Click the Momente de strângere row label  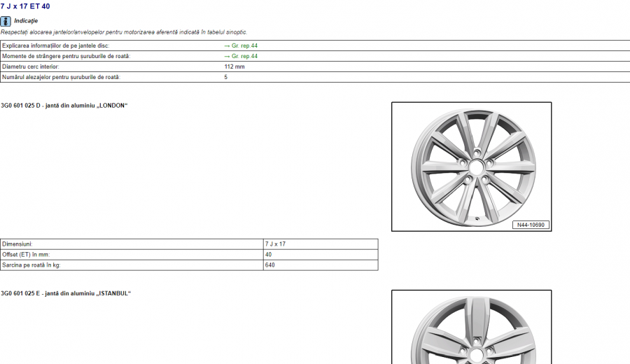coord(66,56)
